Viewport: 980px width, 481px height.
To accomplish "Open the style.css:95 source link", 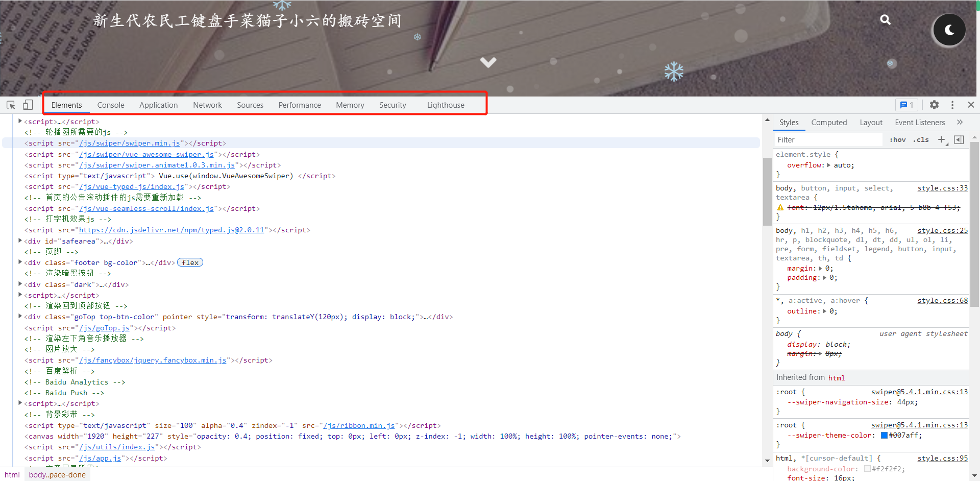I will (x=942, y=458).
